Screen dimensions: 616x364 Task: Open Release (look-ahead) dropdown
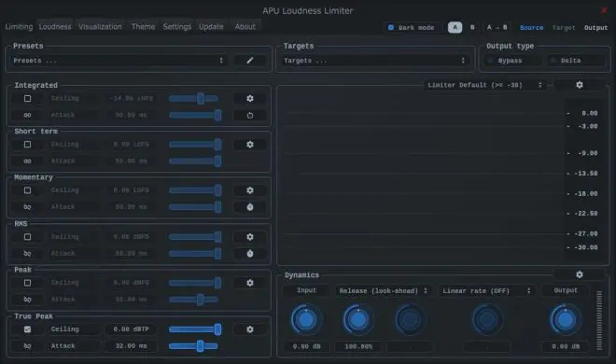[383, 290]
